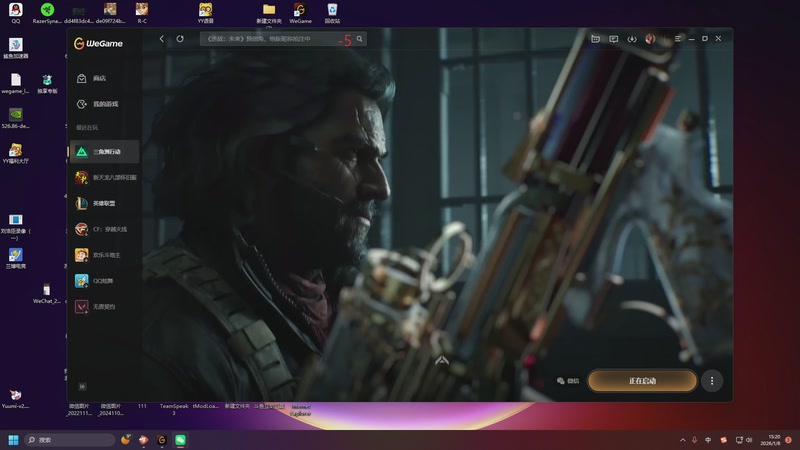Select 新天龙八部怀旧服 in the sidebar

point(104,178)
